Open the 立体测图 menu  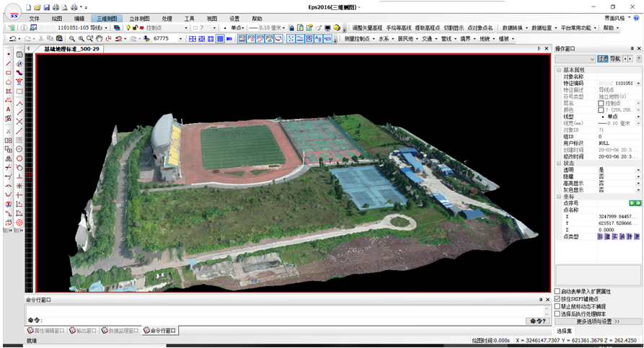pos(139,19)
